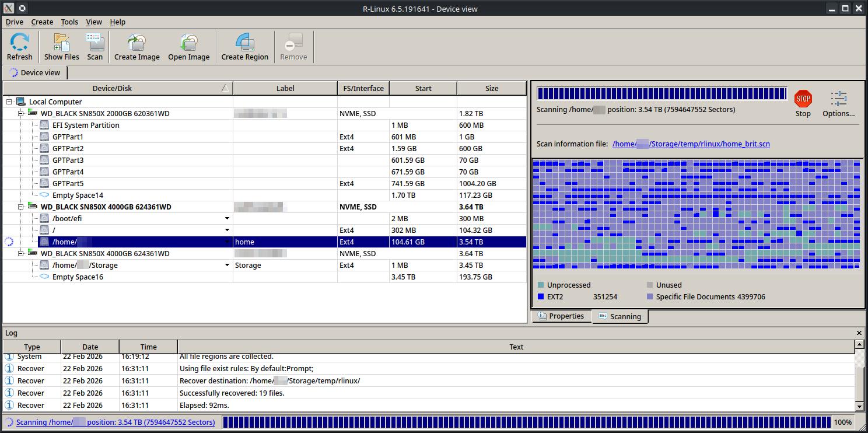
Task: Open the dropdown on the Storage partition row
Action: pos(228,265)
